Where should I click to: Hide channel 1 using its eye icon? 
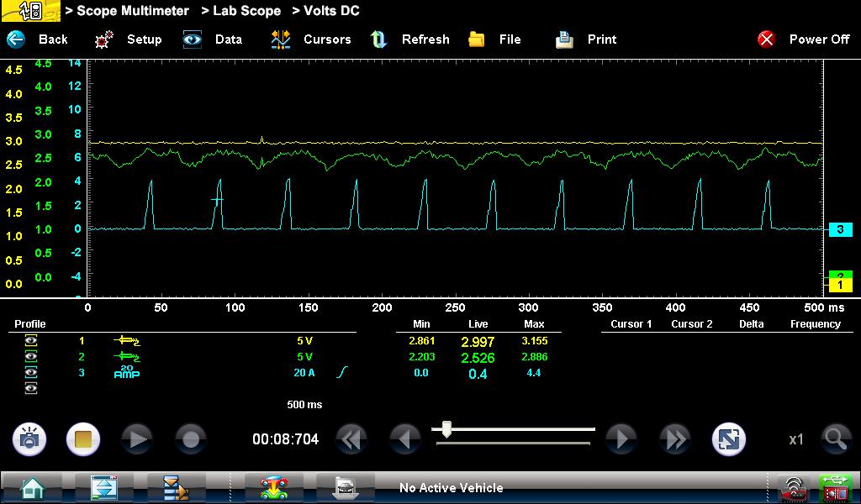click(31, 341)
